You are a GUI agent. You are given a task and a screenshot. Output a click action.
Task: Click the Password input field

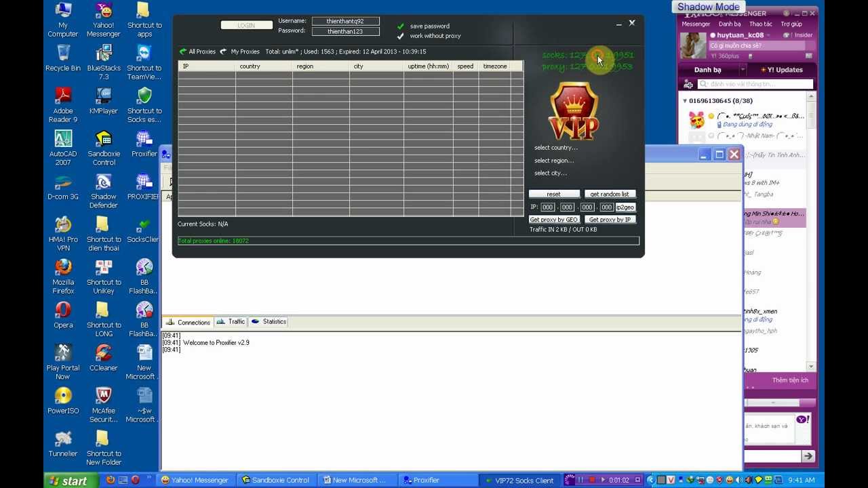pos(345,31)
